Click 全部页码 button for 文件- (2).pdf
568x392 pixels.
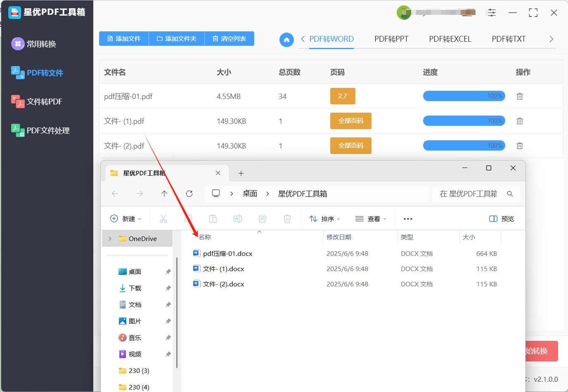[x=351, y=146]
